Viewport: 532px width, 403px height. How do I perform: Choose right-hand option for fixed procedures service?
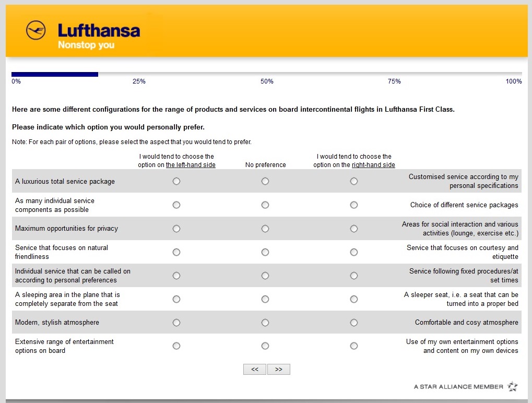354,276
